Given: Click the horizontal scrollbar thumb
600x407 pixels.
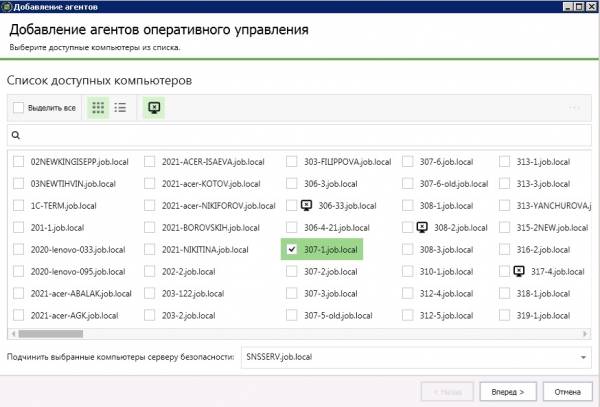Looking at the screenshot, I should click(x=50, y=333).
